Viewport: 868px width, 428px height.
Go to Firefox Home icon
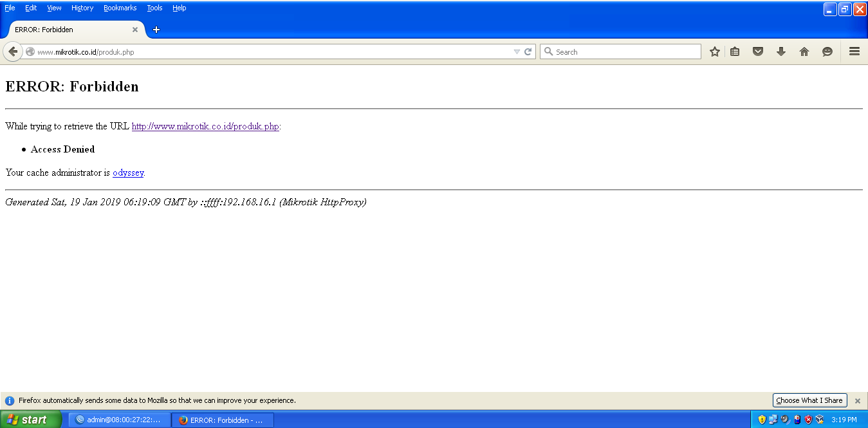tap(804, 51)
